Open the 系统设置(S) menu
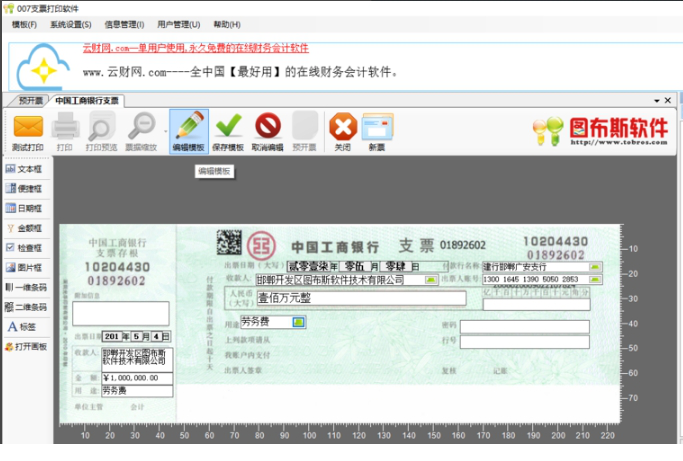 (71, 24)
